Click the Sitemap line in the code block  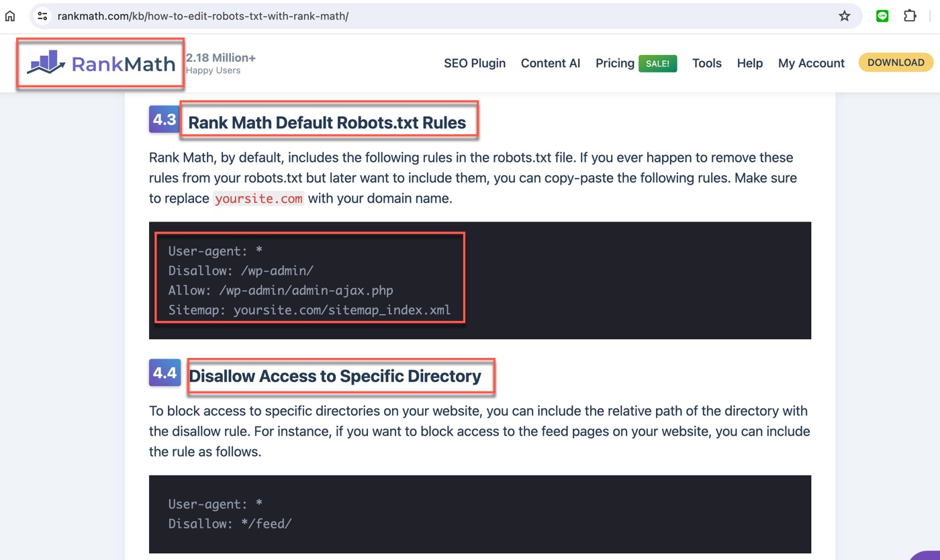click(310, 310)
